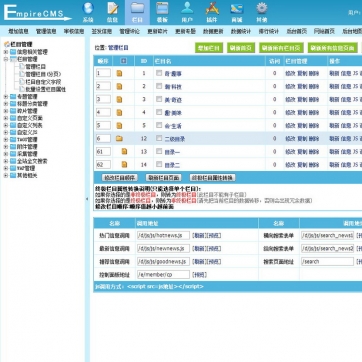Screen dimensions: 362x362
Task: Click the page icon in row ID 1
Action: click(119, 73)
